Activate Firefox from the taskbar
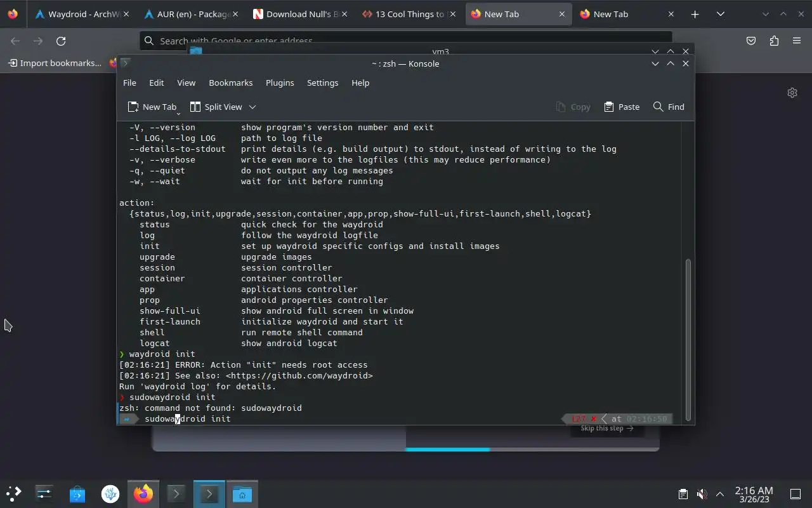This screenshot has height=508, width=812. (x=143, y=493)
